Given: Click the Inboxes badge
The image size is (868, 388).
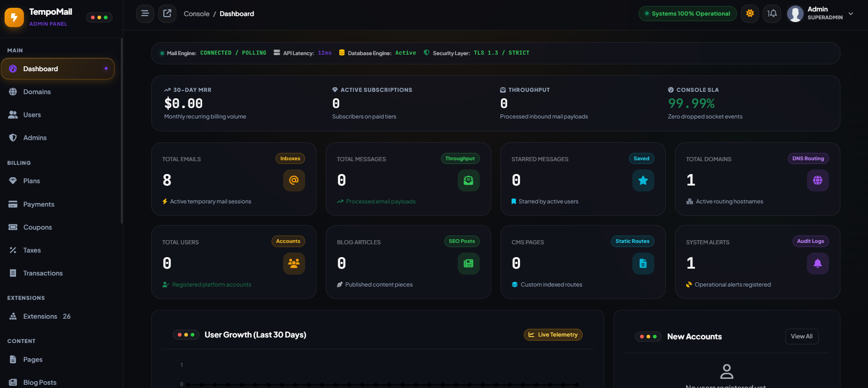Looking at the screenshot, I should pyautogui.click(x=290, y=158).
